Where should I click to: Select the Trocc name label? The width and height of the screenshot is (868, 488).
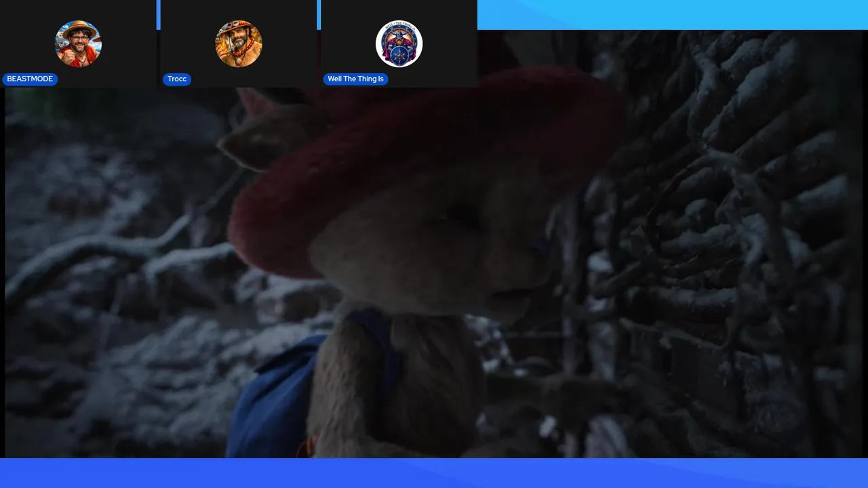pyautogui.click(x=177, y=79)
